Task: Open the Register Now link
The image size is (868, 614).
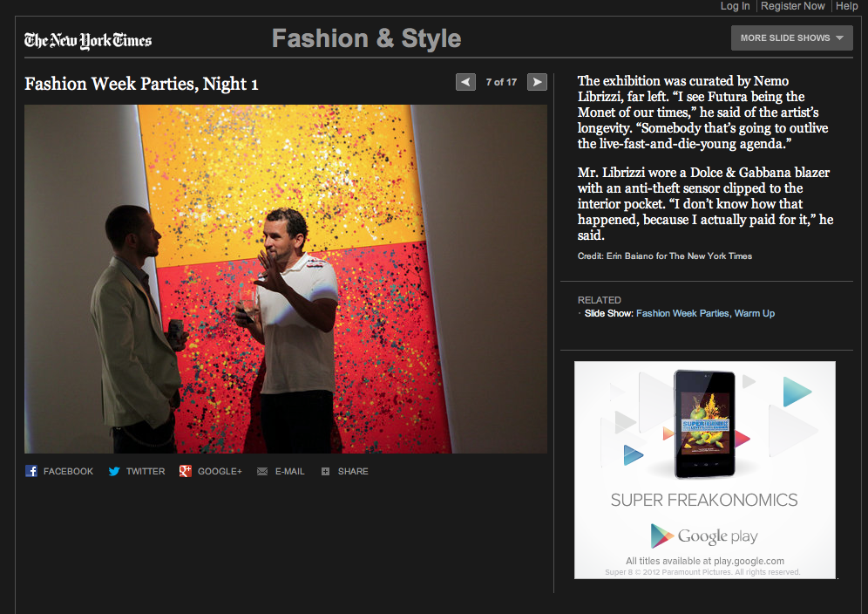Action: coord(792,6)
